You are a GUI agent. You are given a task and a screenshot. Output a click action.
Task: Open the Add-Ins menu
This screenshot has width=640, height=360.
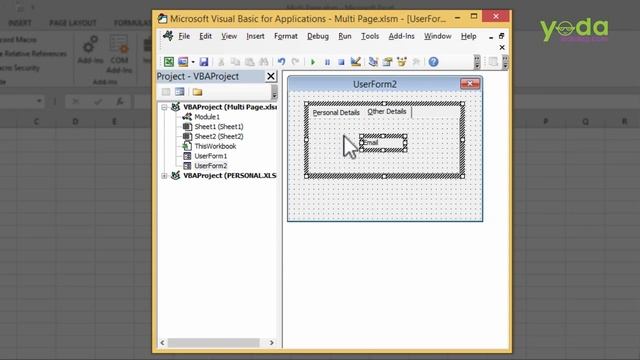coord(401,36)
